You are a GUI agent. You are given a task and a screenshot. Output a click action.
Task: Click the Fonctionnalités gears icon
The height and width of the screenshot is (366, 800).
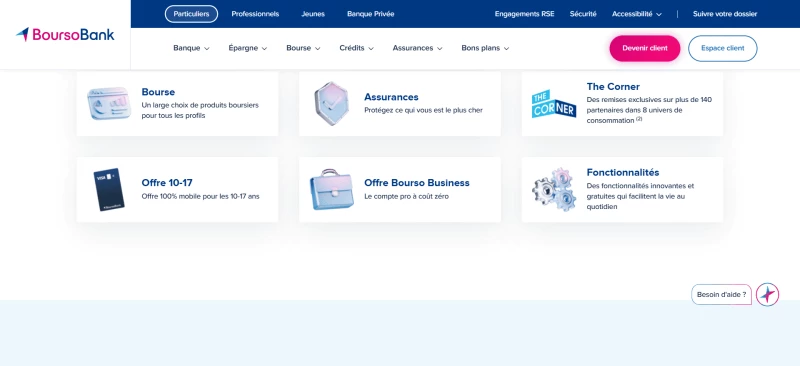pyautogui.click(x=554, y=189)
